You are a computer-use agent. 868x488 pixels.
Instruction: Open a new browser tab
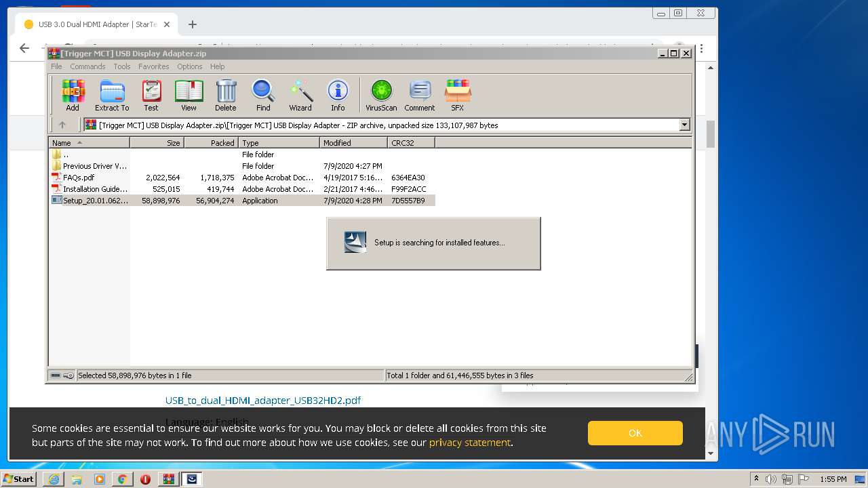(x=193, y=24)
